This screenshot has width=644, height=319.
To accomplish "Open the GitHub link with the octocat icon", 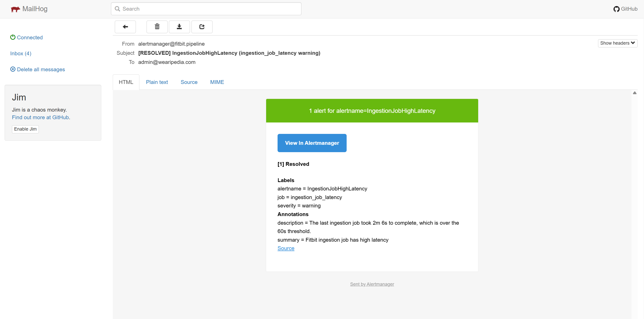I will pyautogui.click(x=625, y=9).
